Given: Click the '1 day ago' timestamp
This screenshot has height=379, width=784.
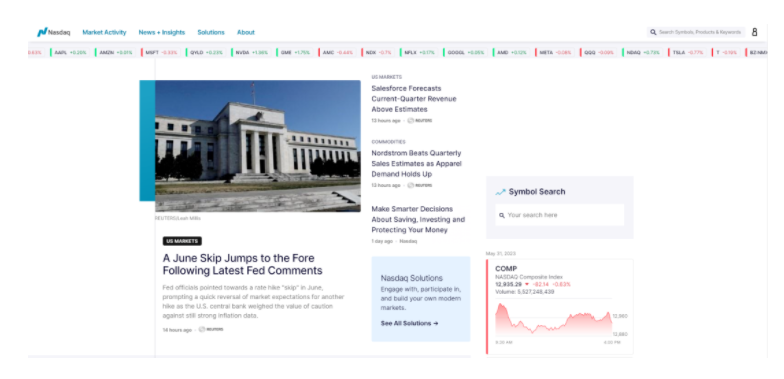Looking at the screenshot, I should (382, 241).
